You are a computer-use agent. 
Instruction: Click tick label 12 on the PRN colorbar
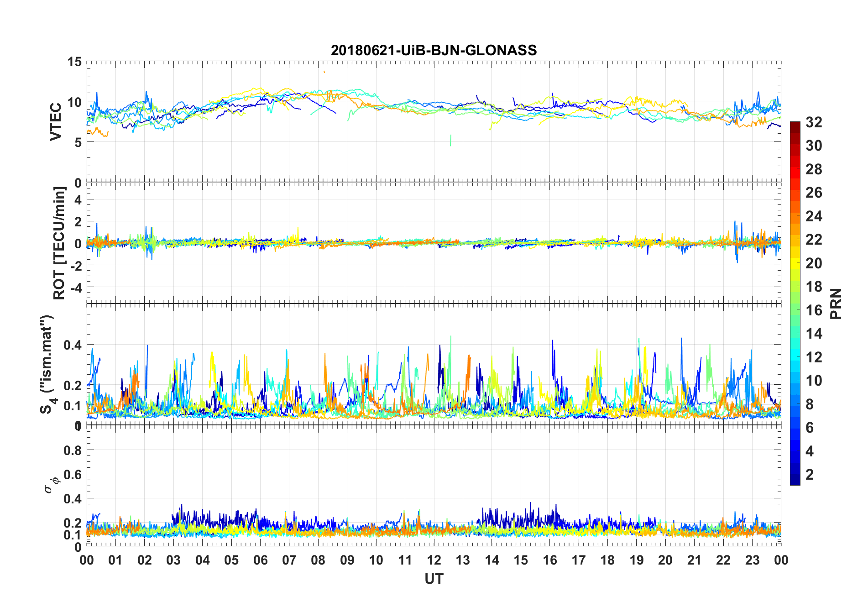coord(814,357)
